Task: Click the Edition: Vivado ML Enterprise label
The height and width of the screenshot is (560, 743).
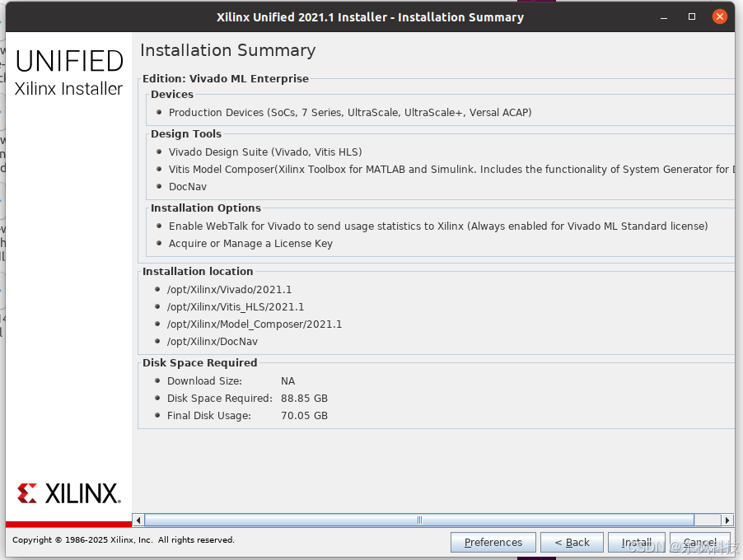Action: click(226, 78)
